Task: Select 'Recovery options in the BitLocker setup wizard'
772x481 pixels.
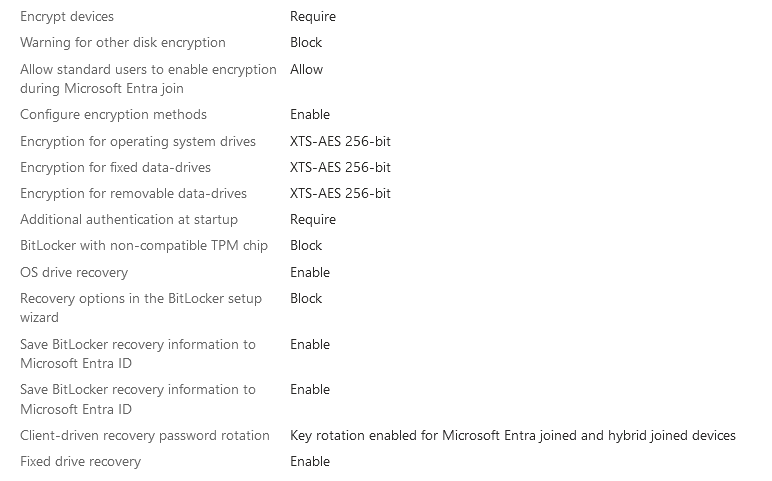Action: tap(141, 308)
